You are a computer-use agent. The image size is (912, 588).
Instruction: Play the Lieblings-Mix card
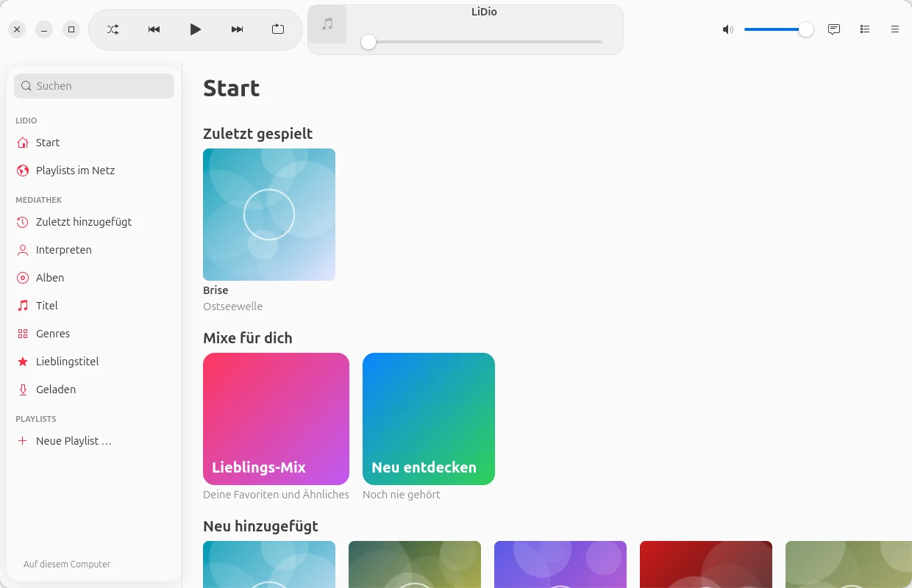click(276, 419)
